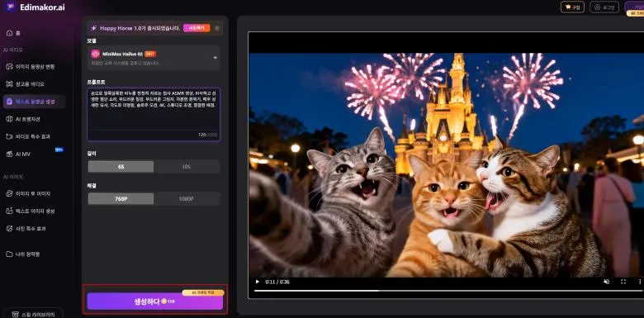The width and height of the screenshot is (644, 318).
Task: Click the shopping cart purchase button
Action: click(572, 7)
